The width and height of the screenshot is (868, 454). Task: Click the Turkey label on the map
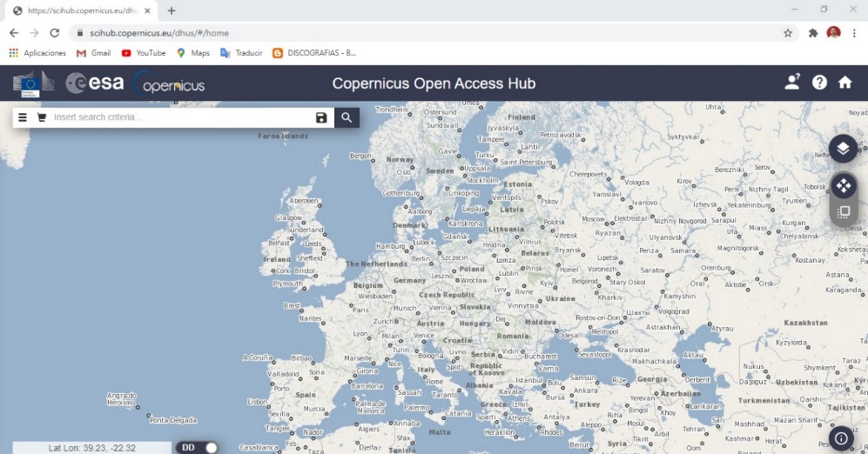click(588, 404)
